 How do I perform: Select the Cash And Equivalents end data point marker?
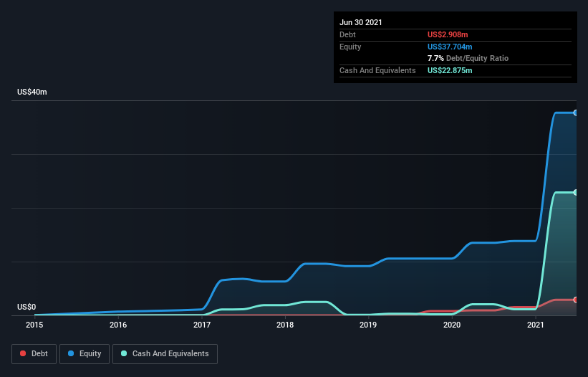coord(576,192)
